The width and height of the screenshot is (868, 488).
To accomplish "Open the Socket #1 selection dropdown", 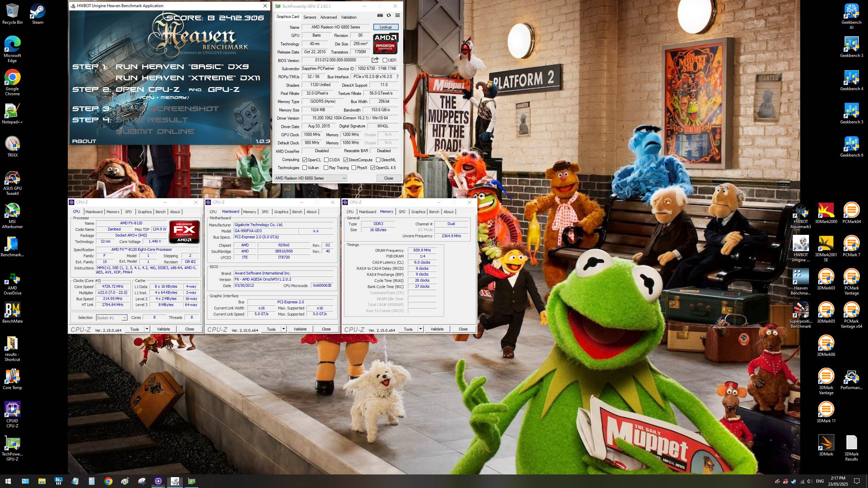I will (x=111, y=318).
